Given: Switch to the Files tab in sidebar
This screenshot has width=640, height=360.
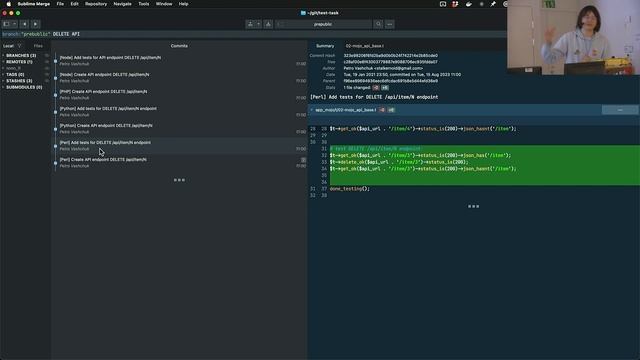Looking at the screenshot, I should tap(38, 46).
